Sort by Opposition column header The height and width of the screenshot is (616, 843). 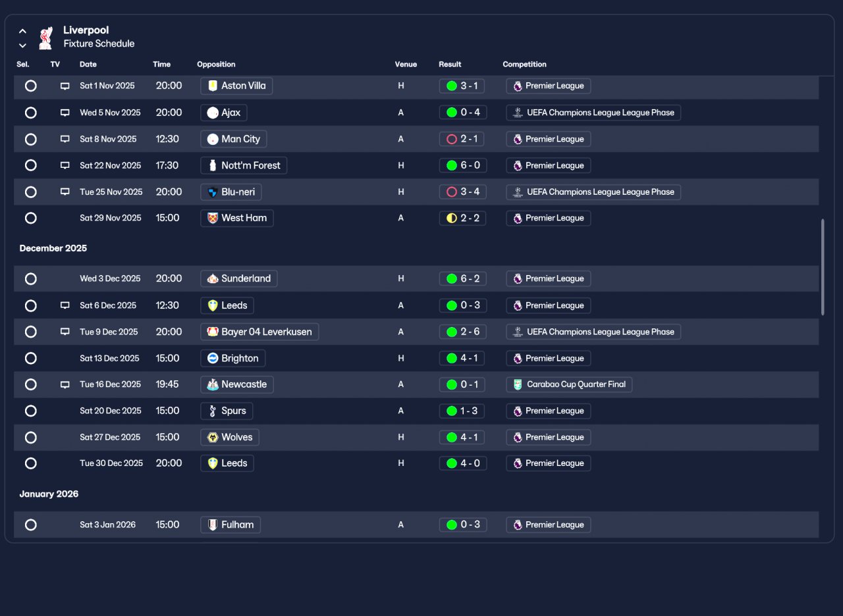(216, 64)
